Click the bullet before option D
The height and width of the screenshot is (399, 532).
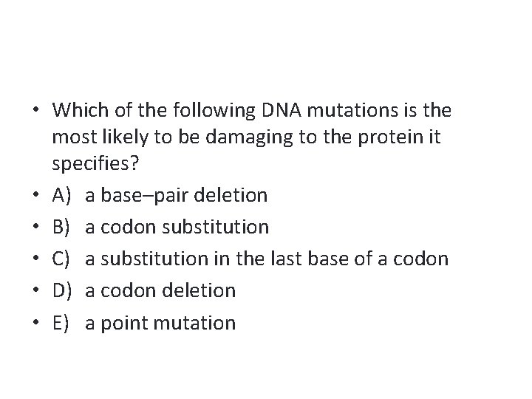pyautogui.click(x=36, y=291)
